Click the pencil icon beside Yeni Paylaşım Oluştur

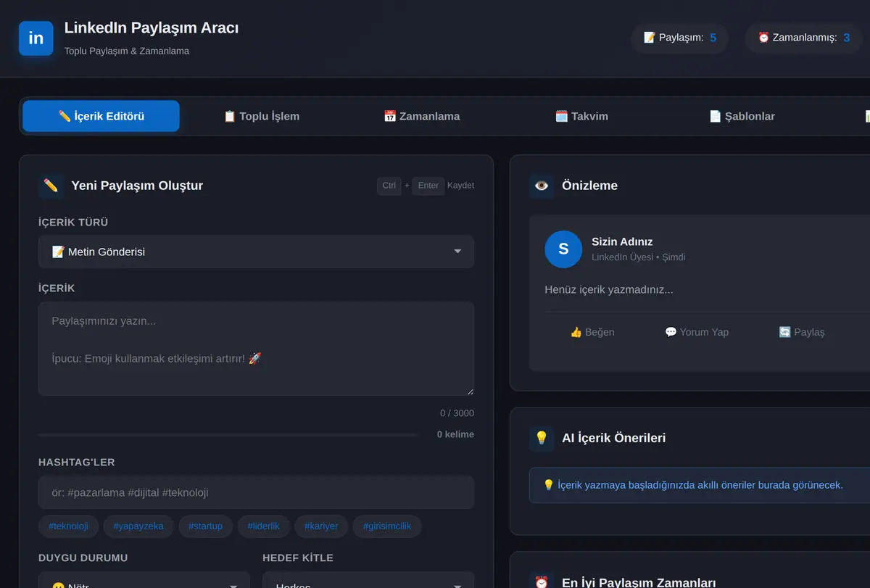pyautogui.click(x=51, y=186)
